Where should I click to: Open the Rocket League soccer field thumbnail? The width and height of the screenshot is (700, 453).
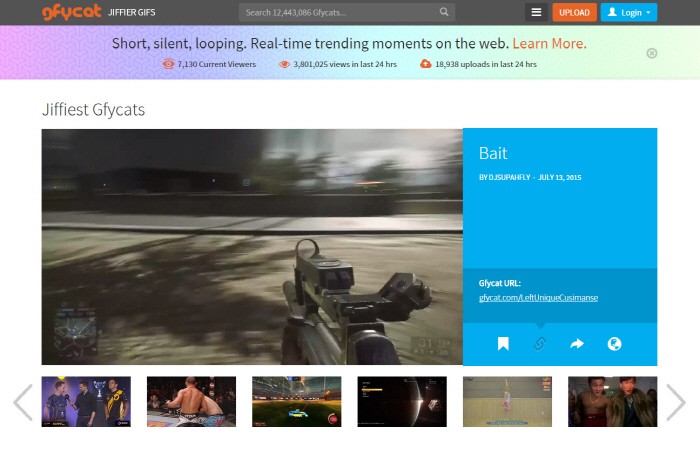(x=297, y=402)
